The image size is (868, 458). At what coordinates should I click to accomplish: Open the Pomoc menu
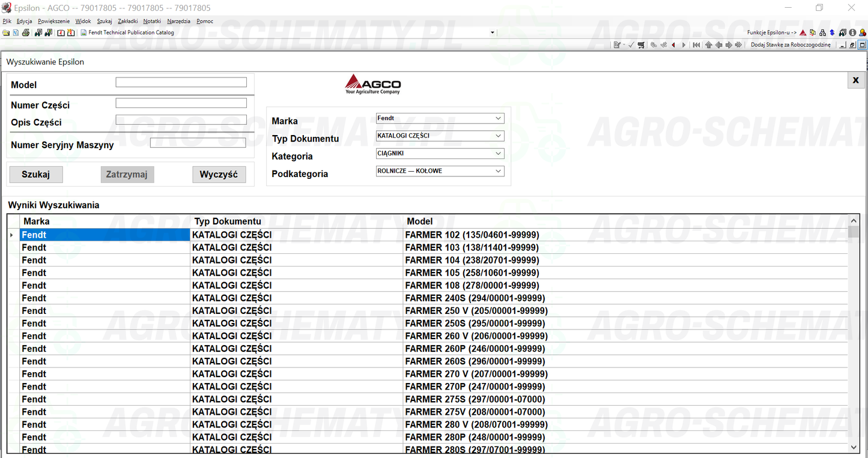tap(205, 21)
